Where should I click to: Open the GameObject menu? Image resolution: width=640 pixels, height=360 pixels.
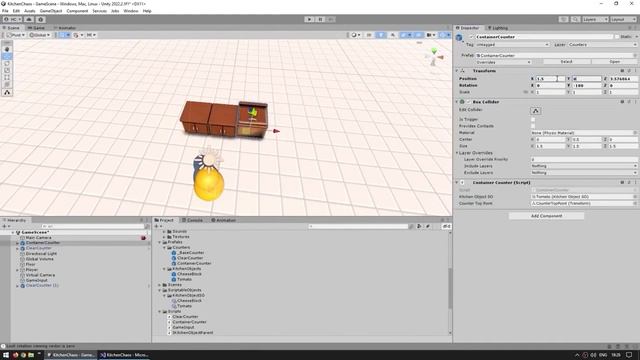click(x=51, y=11)
